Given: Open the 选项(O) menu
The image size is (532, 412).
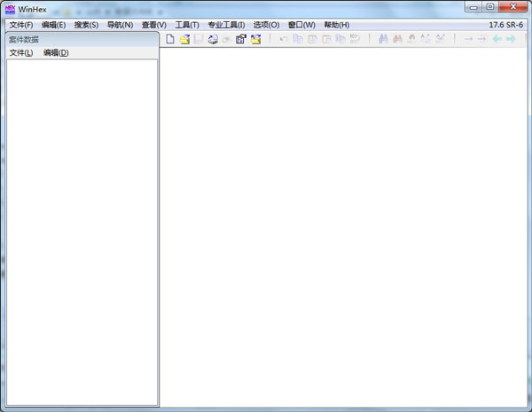Looking at the screenshot, I should [266, 25].
